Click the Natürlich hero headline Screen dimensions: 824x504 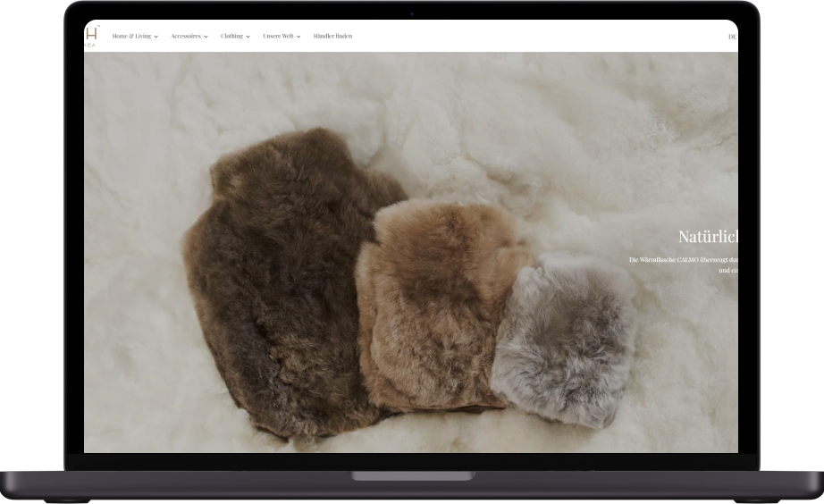point(707,237)
